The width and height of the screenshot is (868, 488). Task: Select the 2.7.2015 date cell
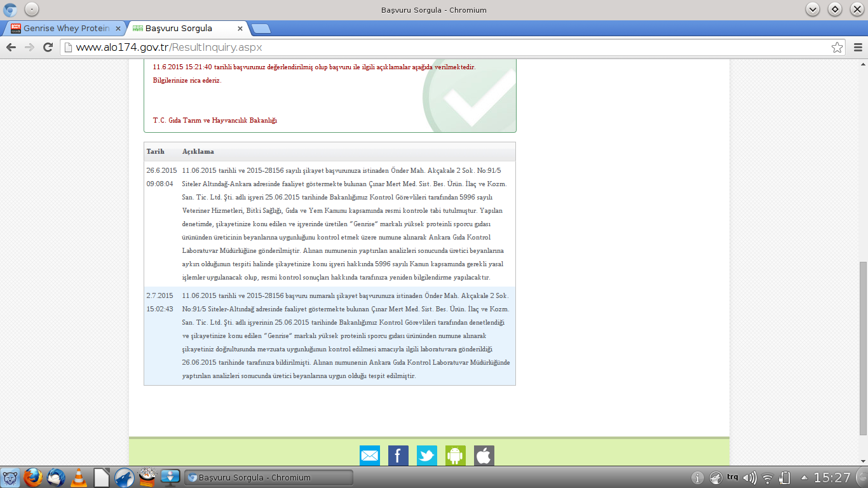click(x=160, y=302)
